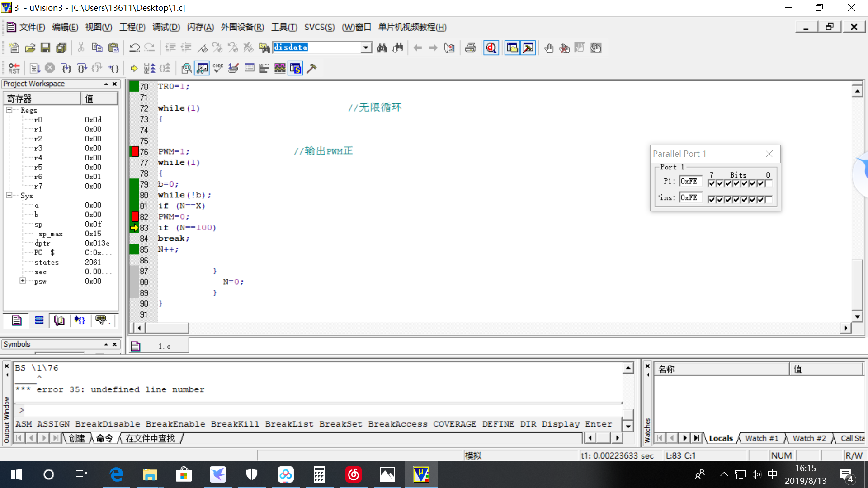Click the Toolbox hammer icon
The image size is (868, 488).
click(311, 68)
